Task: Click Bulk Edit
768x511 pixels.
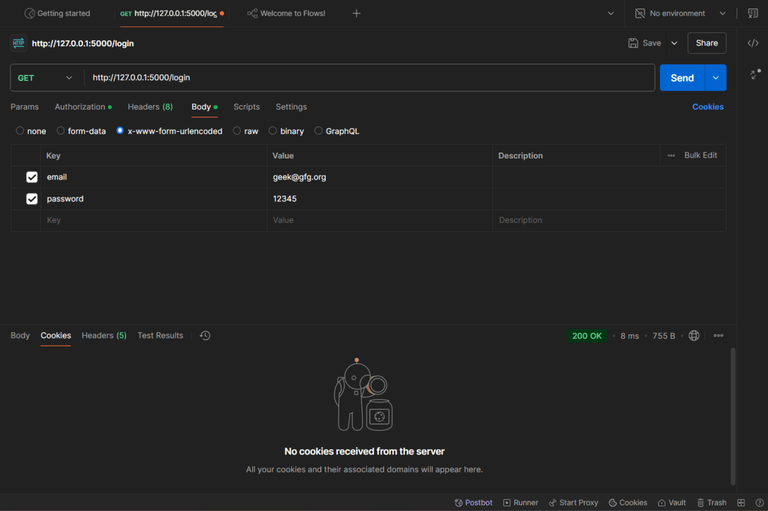Action: [x=700, y=155]
